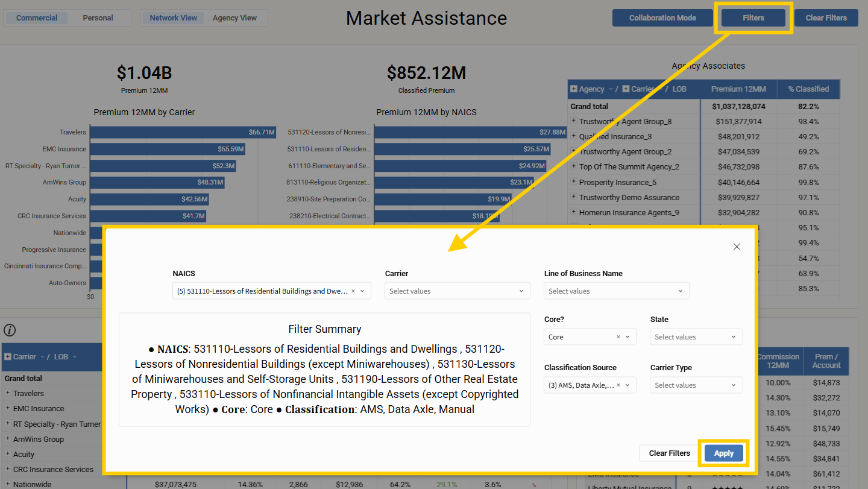Open the NAICS filter dropdown
This screenshot has height=489, width=868.
pyautogui.click(x=362, y=291)
